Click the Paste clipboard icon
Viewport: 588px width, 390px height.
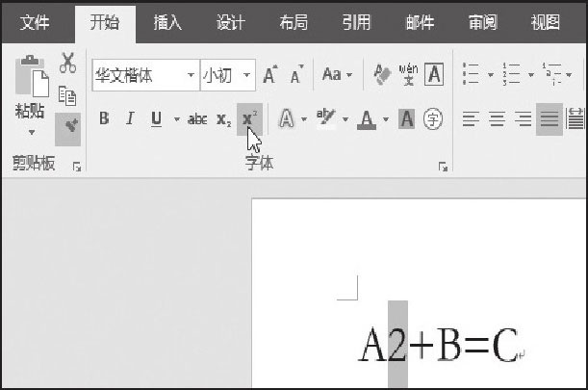(x=32, y=77)
